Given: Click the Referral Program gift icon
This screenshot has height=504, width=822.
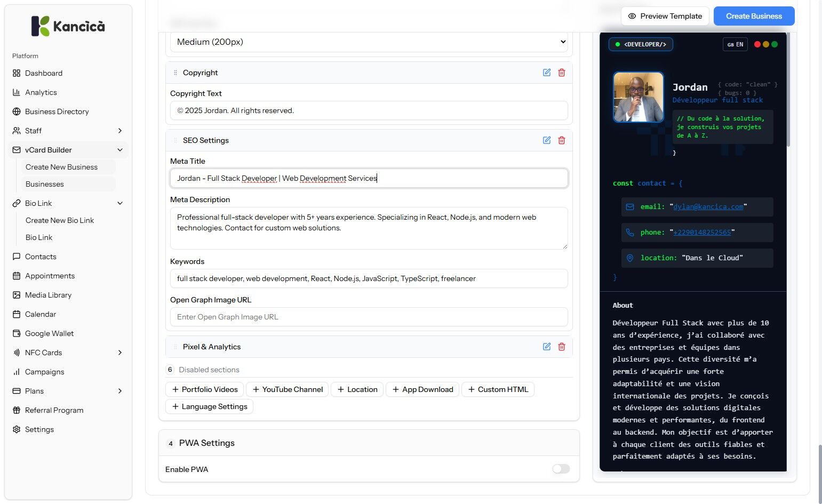Looking at the screenshot, I should coord(17,410).
